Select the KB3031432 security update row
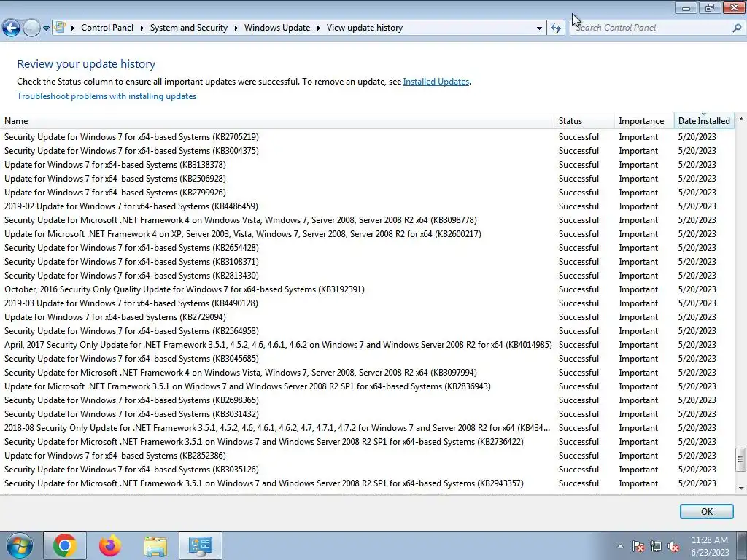747x560 pixels. point(368,414)
